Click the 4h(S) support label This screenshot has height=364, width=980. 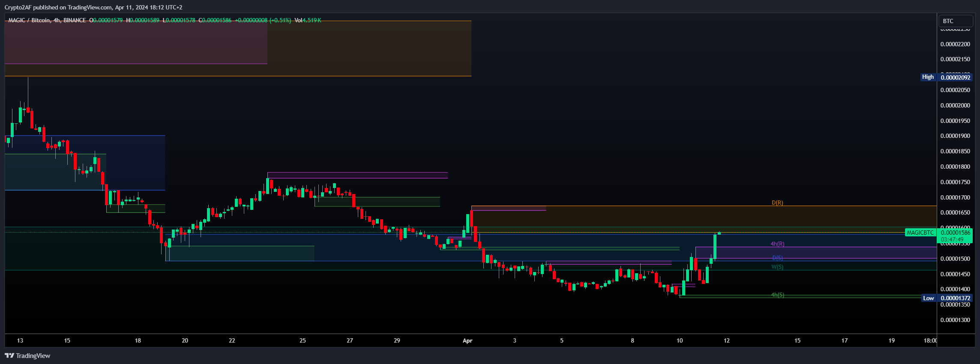[777, 295]
